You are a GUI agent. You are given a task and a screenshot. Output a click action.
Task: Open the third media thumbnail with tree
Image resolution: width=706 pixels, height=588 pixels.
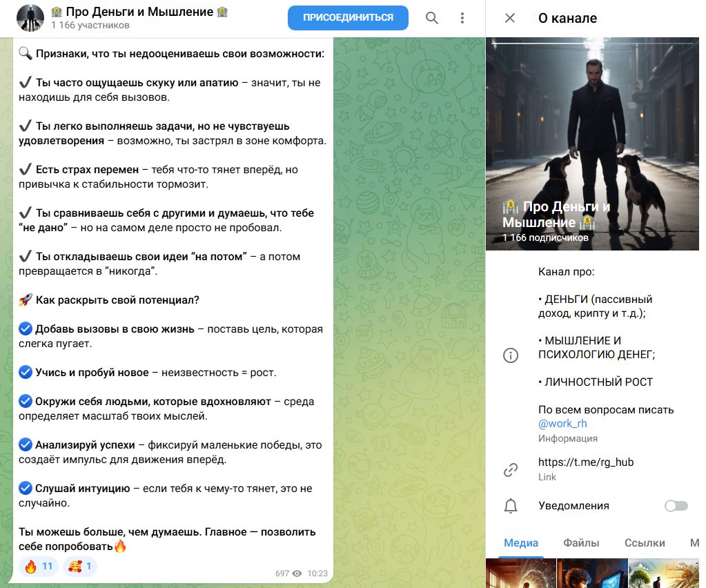coord(664,573)
